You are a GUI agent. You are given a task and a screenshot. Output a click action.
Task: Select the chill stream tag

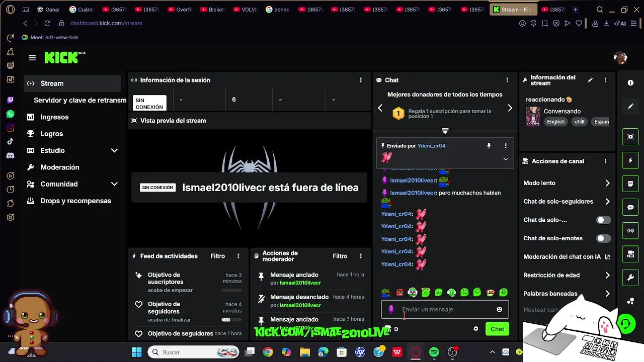pos(580,122)
